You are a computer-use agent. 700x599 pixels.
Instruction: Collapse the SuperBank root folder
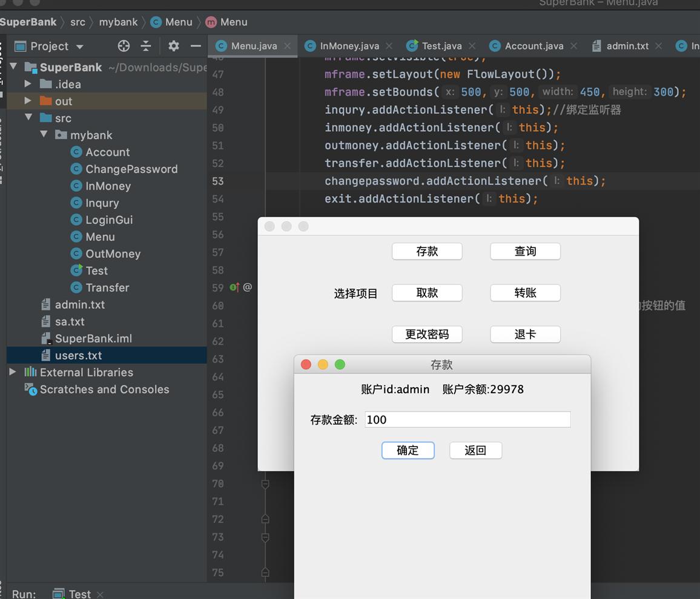click(x=13, y=67)
